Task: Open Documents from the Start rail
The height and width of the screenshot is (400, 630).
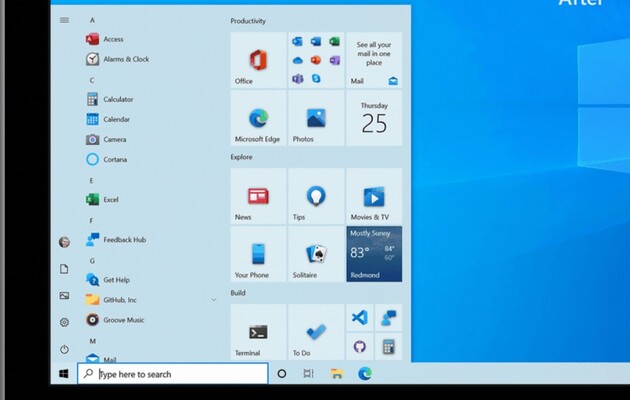Action: (64, 269)
